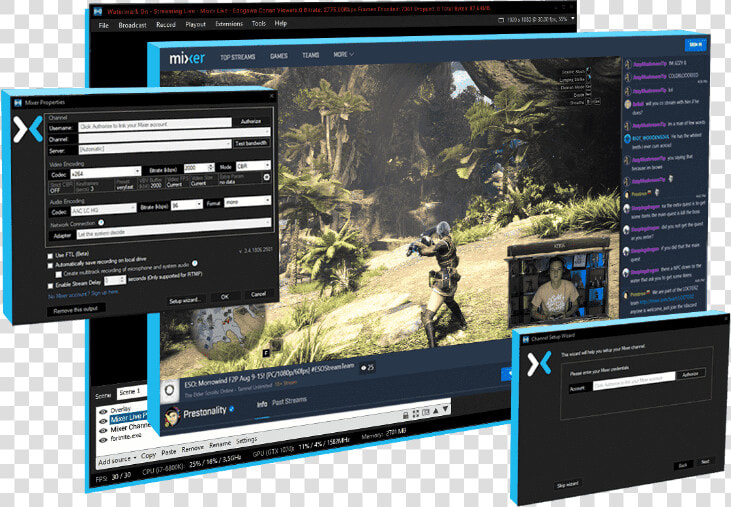Click the Scene 1 name field
This screenshot has width=731, height=507.
click(132, 392)
